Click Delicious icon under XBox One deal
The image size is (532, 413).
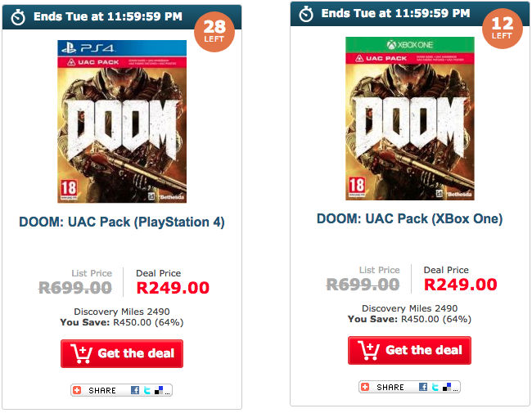pyautogui.click(x=448, y=387)
